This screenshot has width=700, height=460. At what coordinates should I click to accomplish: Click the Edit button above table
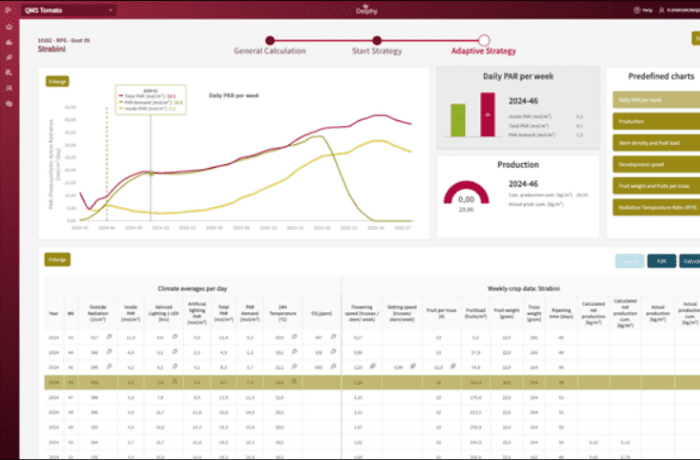[661, 259]
